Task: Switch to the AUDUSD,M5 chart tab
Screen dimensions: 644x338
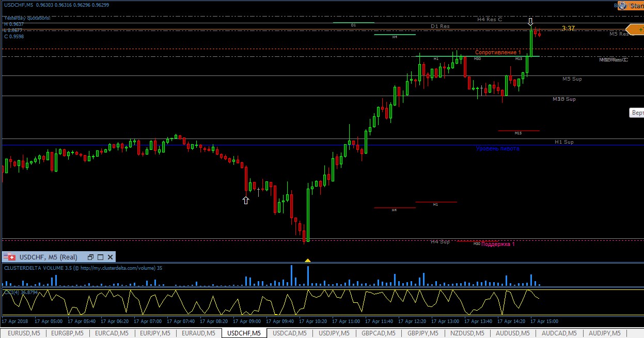Action: pyautogui.click(x=512, y=333)
